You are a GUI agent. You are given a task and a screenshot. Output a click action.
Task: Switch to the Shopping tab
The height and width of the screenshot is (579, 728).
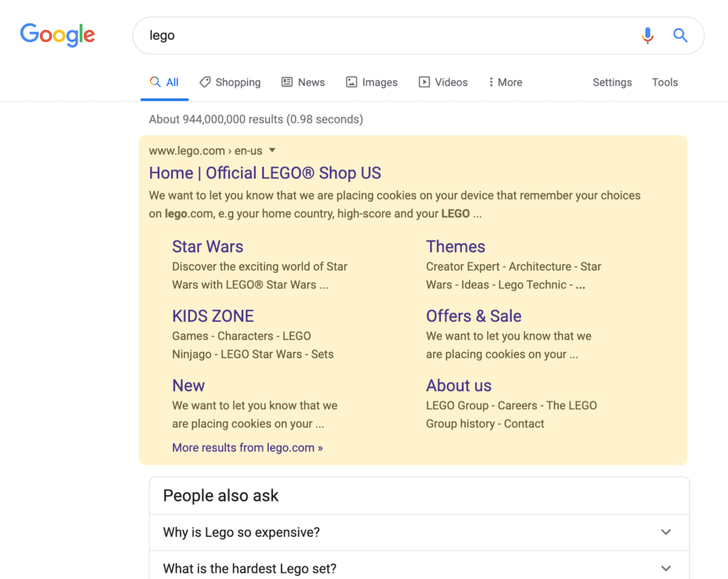click(230, 82)
